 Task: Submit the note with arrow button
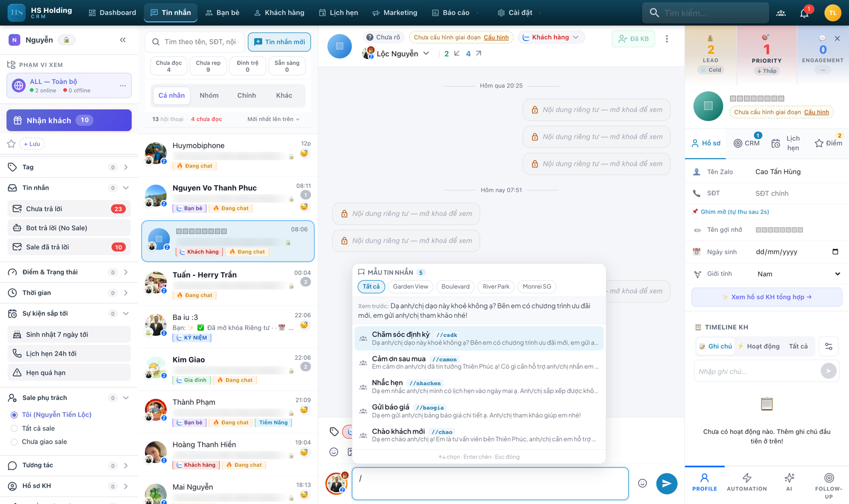click(x=828, y=371)
